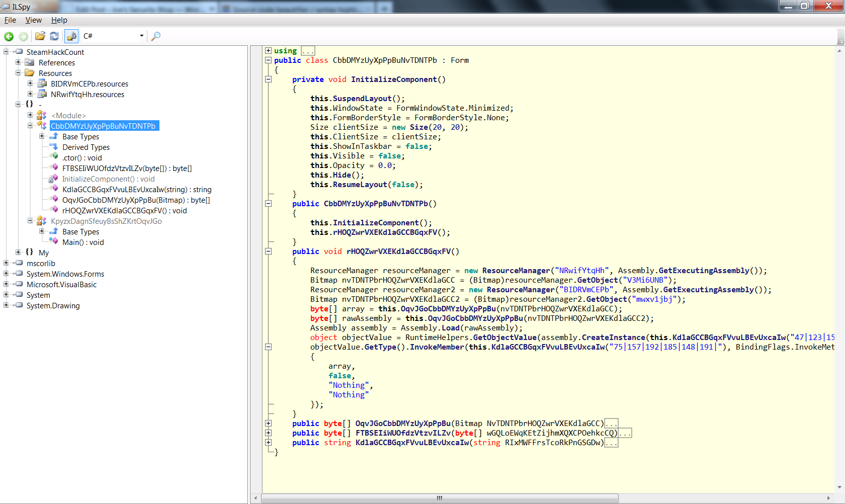Click the Base Types icon under CbbDMYzUyXpPpBuNvTDNTPb
Image resolution: width=845 pixels, height=504 pixels.
coord(54,136)
